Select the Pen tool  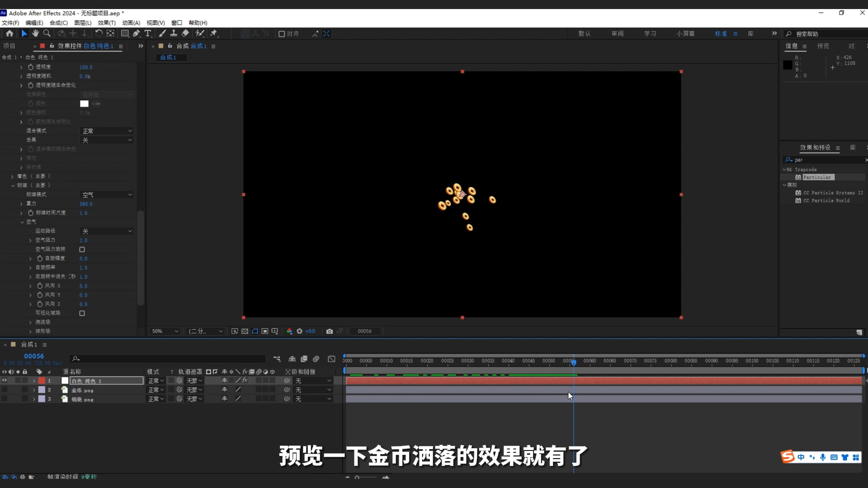tap(136, 33)
